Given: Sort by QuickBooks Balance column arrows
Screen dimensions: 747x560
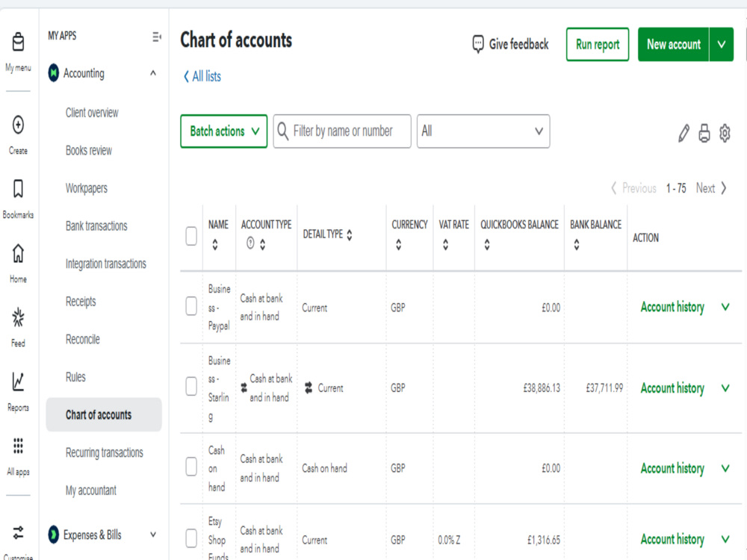Looking at the screenshot, I should tap(487, 245).
